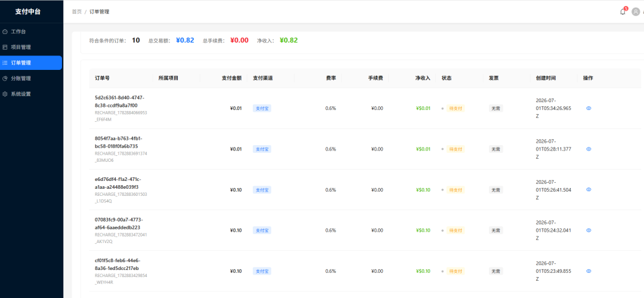Click 支付宝 tag in RECHARGE_..._83MUO6 row
644x298 pixels.
pos(262,149)
